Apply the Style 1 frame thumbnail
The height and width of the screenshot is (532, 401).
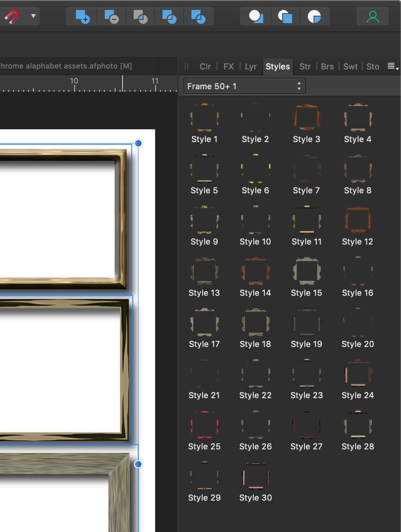[x=204, y=117]
